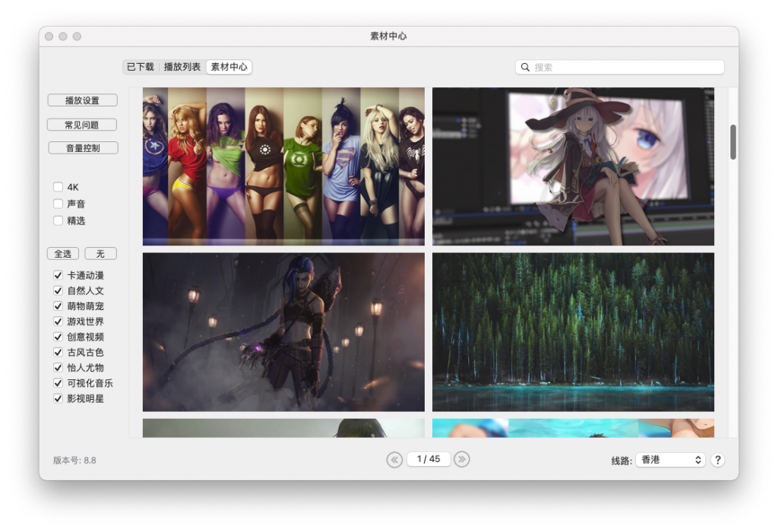Uncheck the 卡通动漫 category
778x532 pixels.
click(x=58, y=275)
